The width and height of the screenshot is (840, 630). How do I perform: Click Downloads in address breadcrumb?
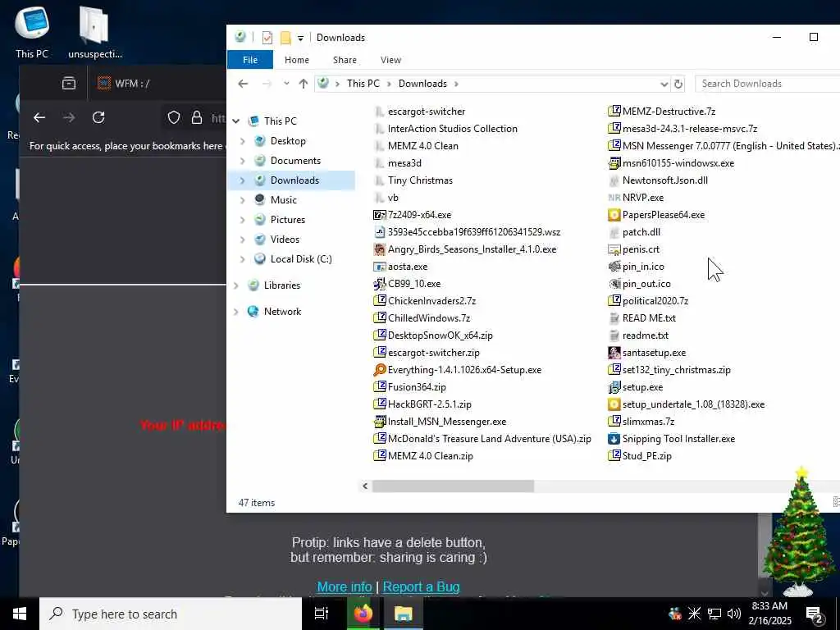(x=422, y=84)
